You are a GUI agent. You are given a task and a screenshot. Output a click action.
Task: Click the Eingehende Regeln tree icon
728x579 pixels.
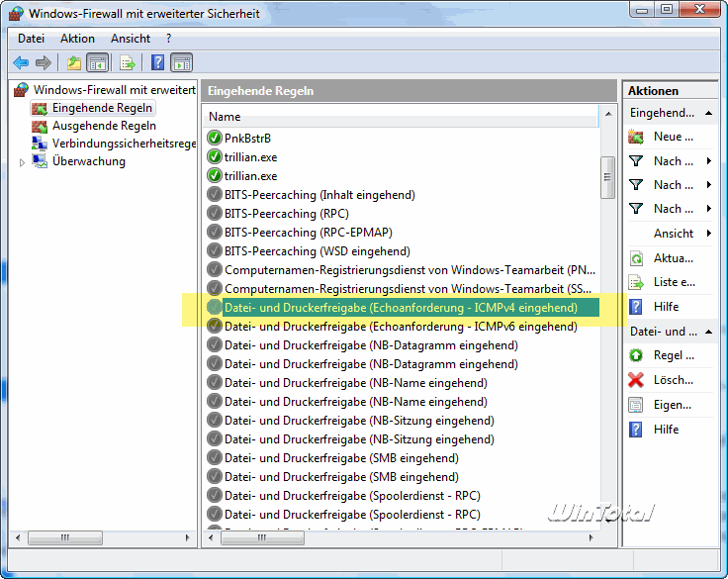(x=40, y=108)
